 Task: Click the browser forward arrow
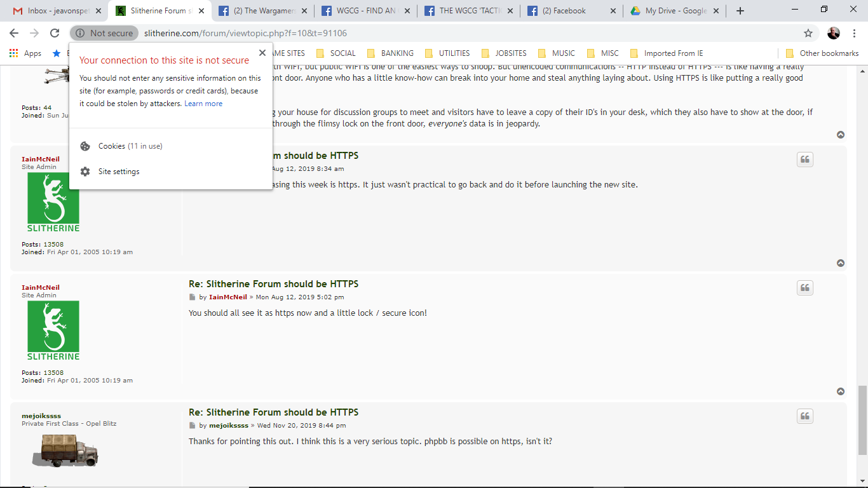click(34, 33)
